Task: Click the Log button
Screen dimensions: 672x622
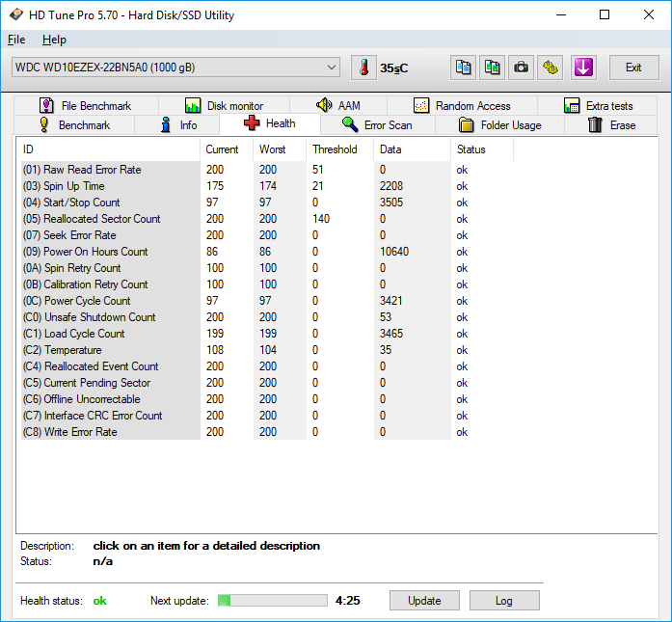Action: (x=504, y=600)
